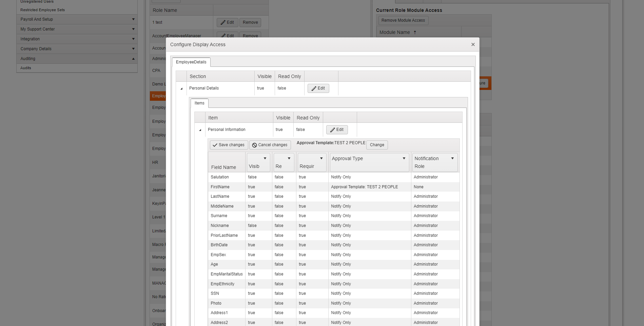This screenshot has width=644, height=326.
Task: Expand the Integration sidebar menu
Action: [77, 39]
